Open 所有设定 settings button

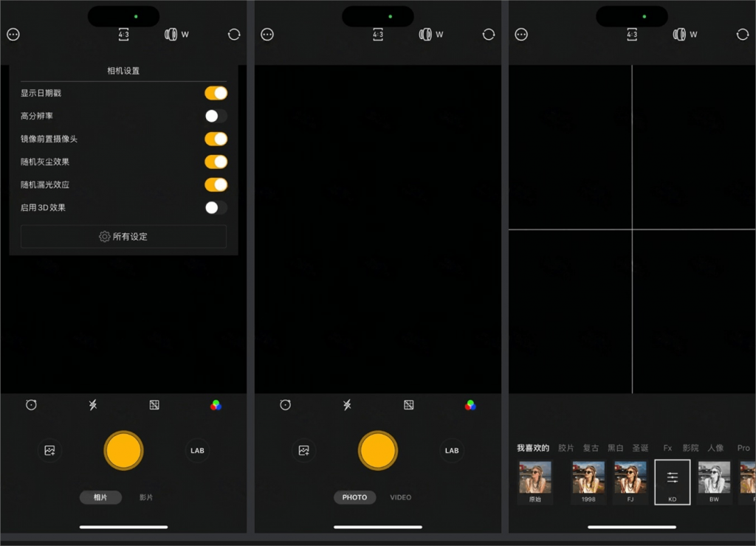tap(123, 237)
